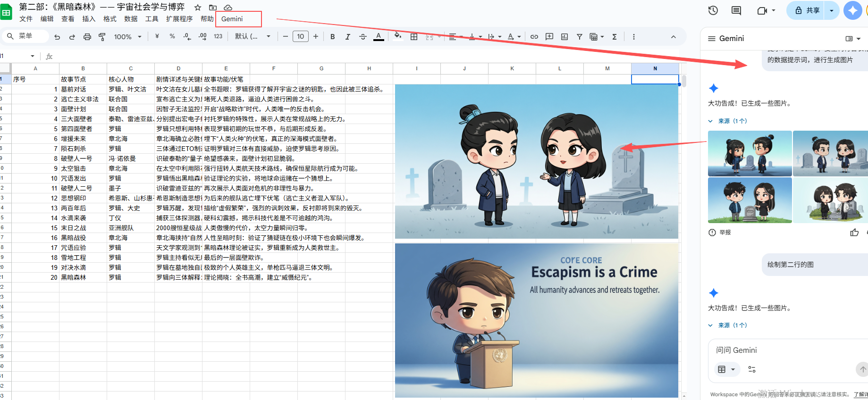
Task: Open the Gemini panel hamburger menu
Action: click(x=712, y=39)
